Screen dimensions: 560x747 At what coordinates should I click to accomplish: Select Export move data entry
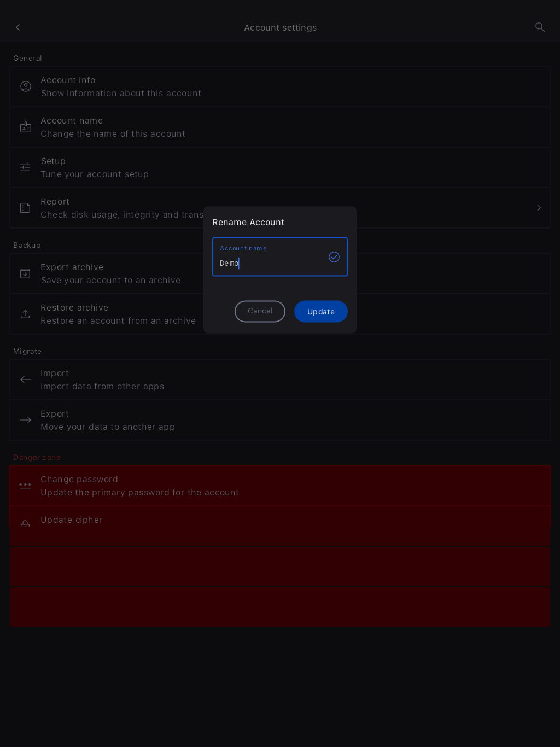coord(280,420)
